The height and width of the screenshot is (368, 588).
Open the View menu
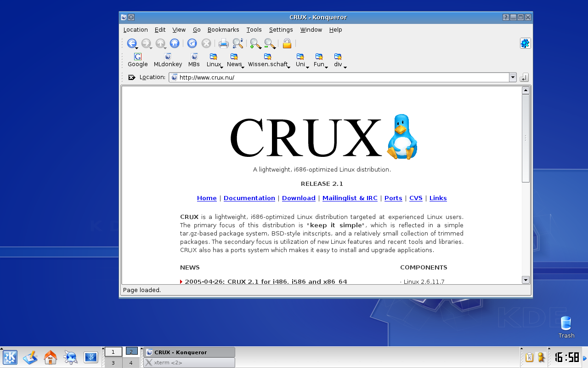[x=179, y=29]
